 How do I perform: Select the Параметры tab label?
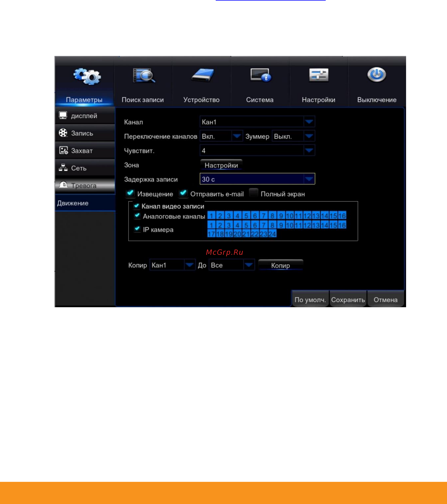click(84, 100)
